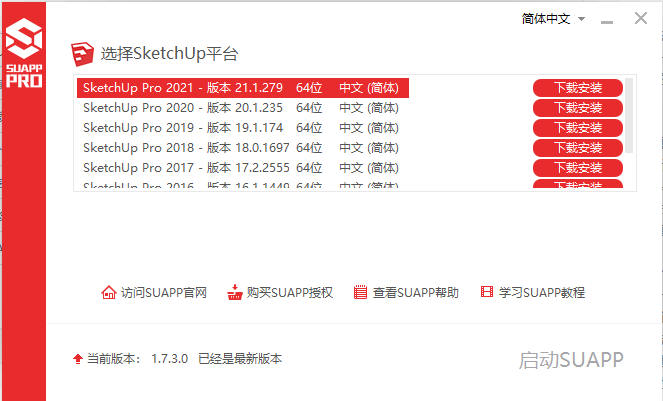Screen dimensions: 663x401
Task: Click the shopping basket icon for SUAPP license
Action: click(x=235, y=292)
